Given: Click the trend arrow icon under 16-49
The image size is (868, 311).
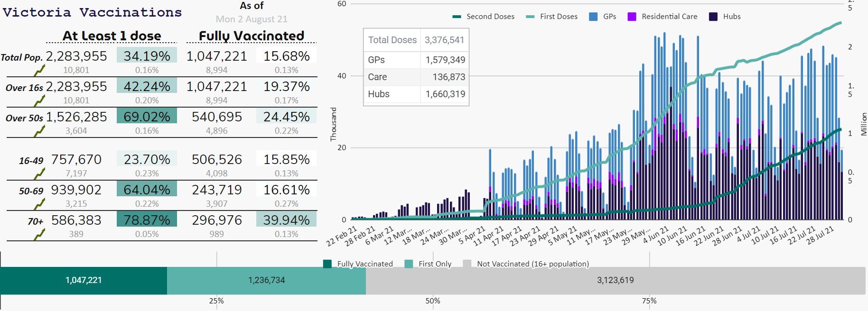Looking at the screenshot, I should pos(39,174).
